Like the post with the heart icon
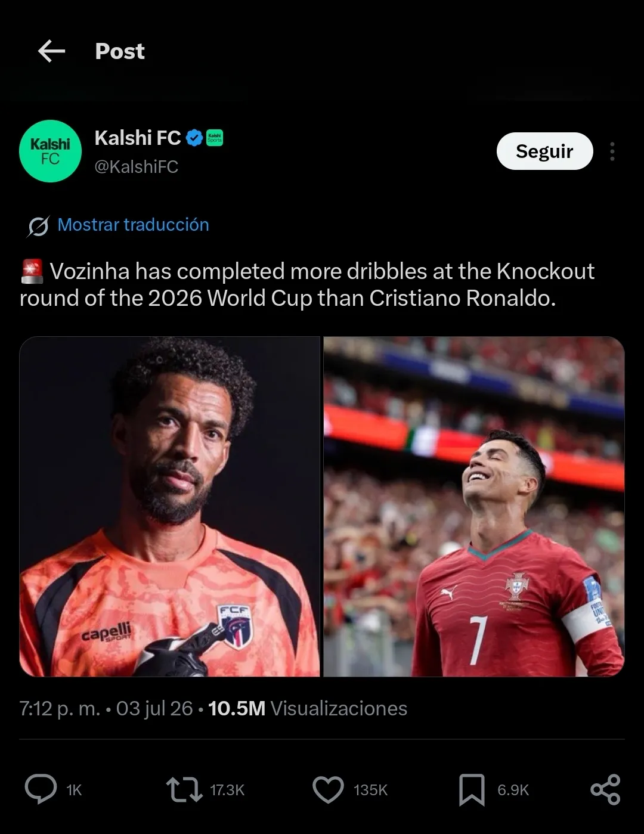The width and height of the screenshot is (644, 834). coord(328,789)
